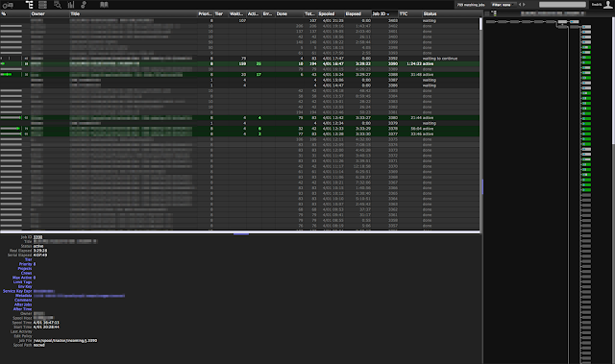The height and width of the screenshot is (364, 615).
Task: Edit the Max Active attribute link
Action: [x=22, y=278]
